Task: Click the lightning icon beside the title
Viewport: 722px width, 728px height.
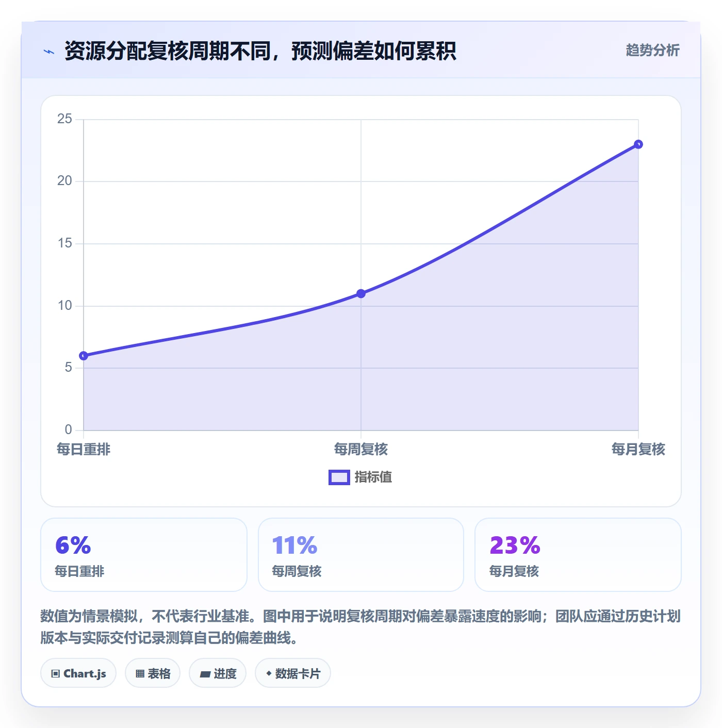Action: [x=49, y=52]
